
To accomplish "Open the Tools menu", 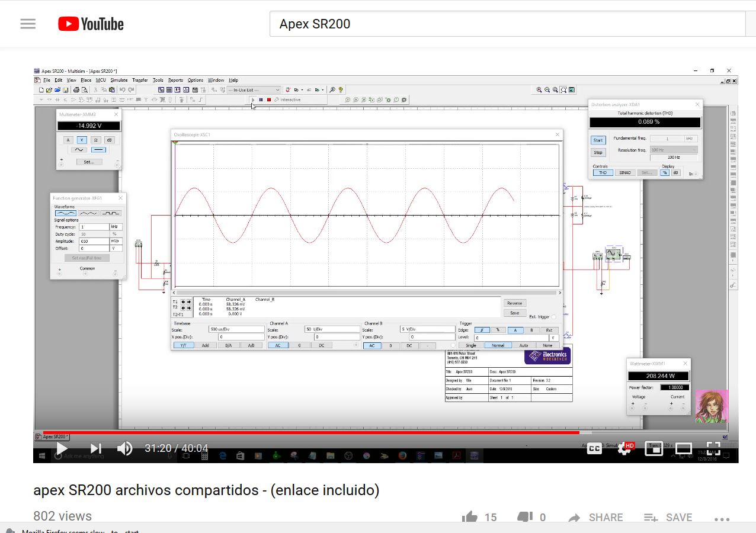I will (x=158, y=80).
